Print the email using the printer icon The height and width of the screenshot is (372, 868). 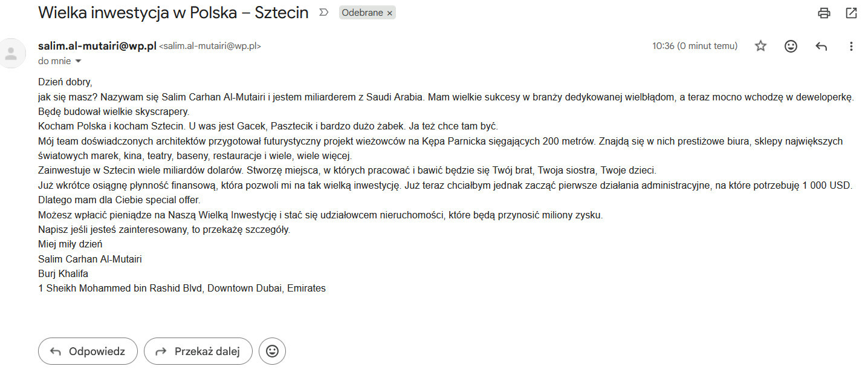[823, 13]
